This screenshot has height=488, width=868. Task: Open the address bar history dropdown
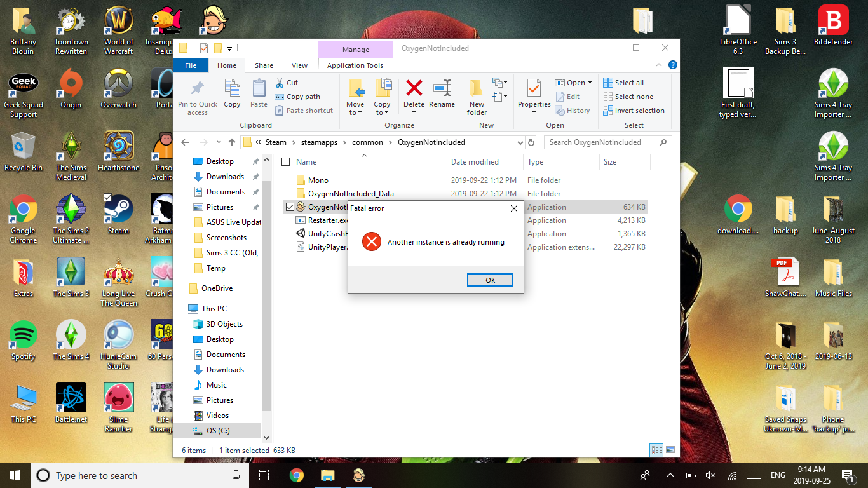tap(520, 142)
